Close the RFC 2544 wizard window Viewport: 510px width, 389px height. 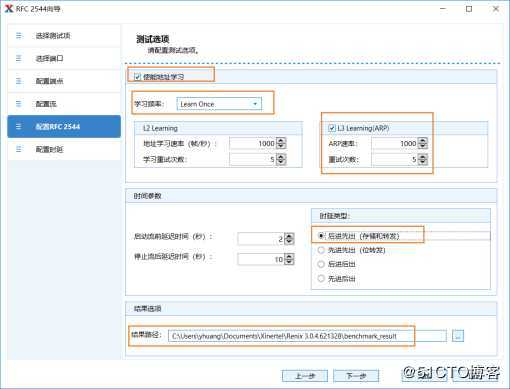point(496,9)
